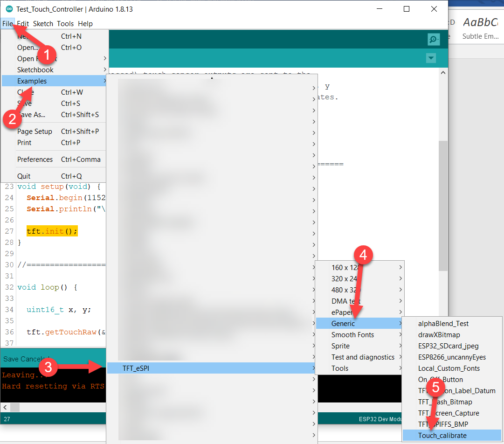504x444 pixels.
Task: Expand the 320 x 240 examples
Action: click(359, 279)
